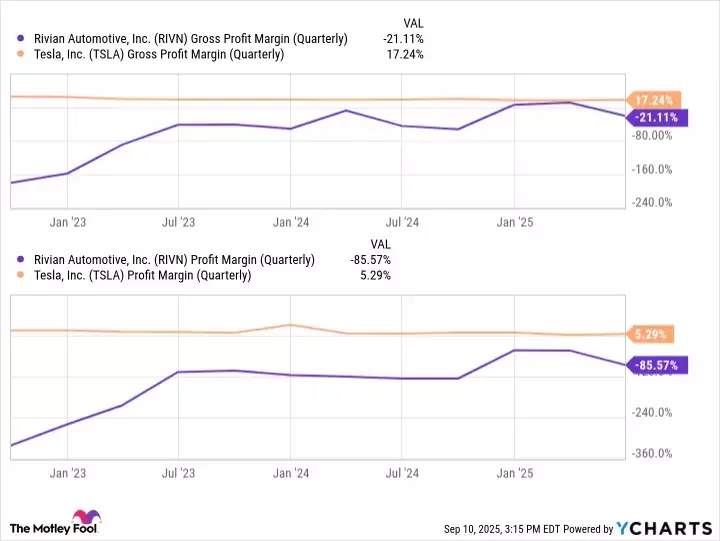Click the purple -85.57% value tag on chart

click(655, 366)
